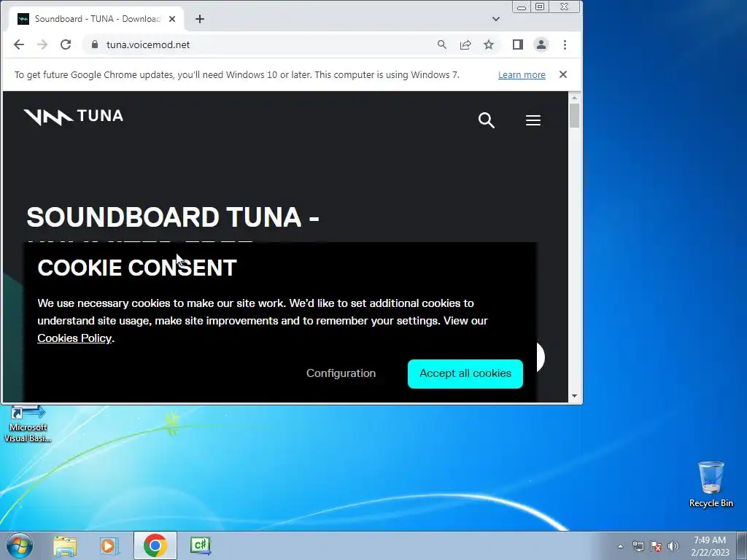Select the Recycle Bin desktop icon
Screen dimensions: 747x560
point(711,484)
